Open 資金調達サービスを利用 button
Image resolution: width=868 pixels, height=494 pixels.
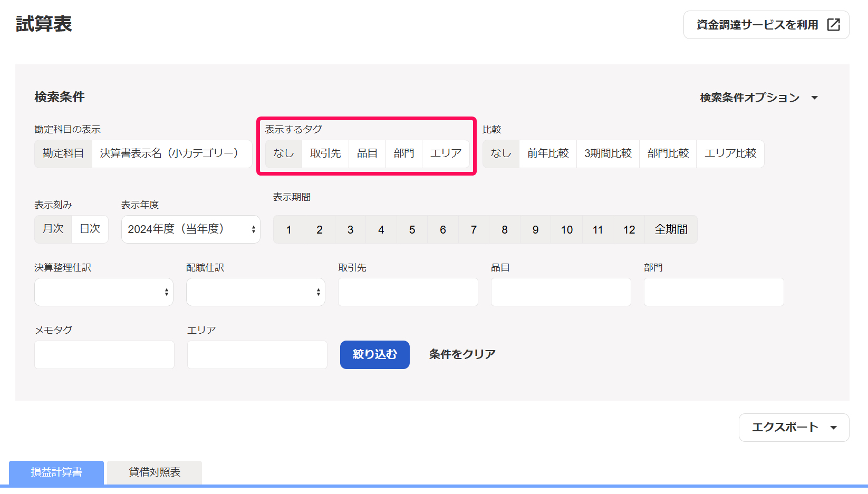(766, 25)
